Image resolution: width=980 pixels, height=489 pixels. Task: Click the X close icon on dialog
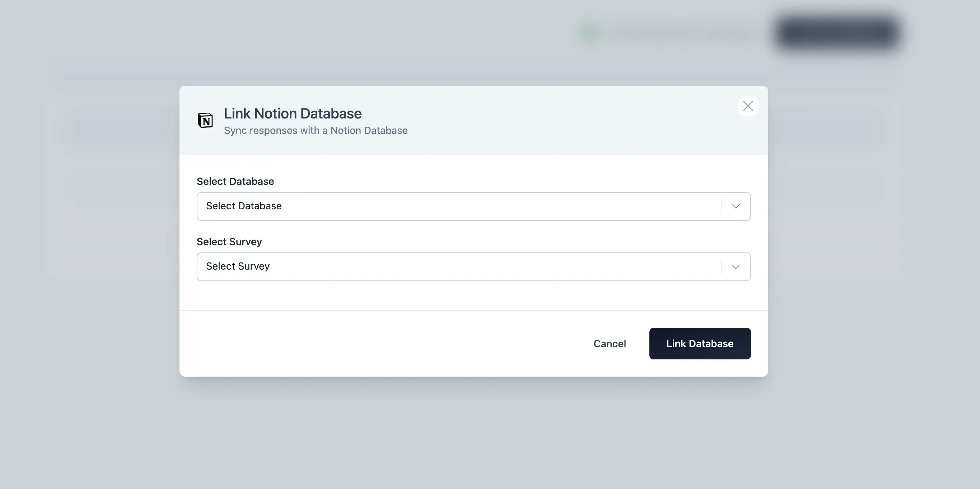(x=748, y=106)
